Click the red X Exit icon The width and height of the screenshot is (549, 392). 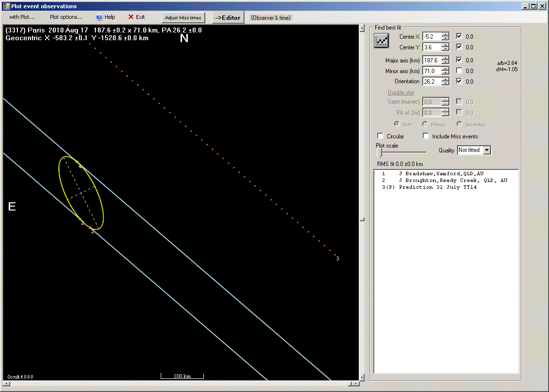tap(131, 17)
